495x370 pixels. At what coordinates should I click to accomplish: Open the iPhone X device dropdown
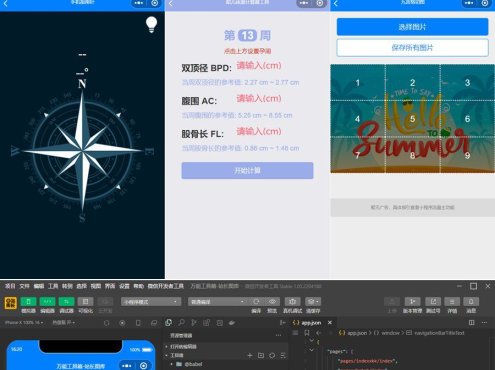(x=24, y=322)
